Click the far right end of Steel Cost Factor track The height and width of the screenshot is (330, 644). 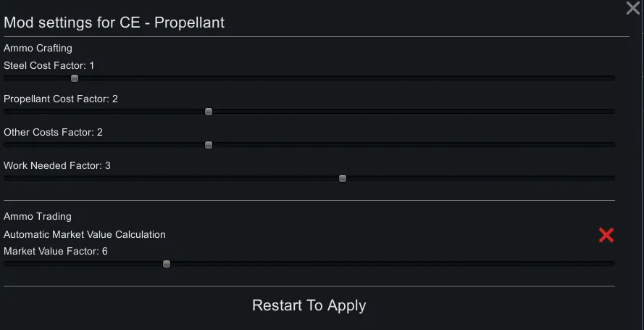tap(612, 78)
